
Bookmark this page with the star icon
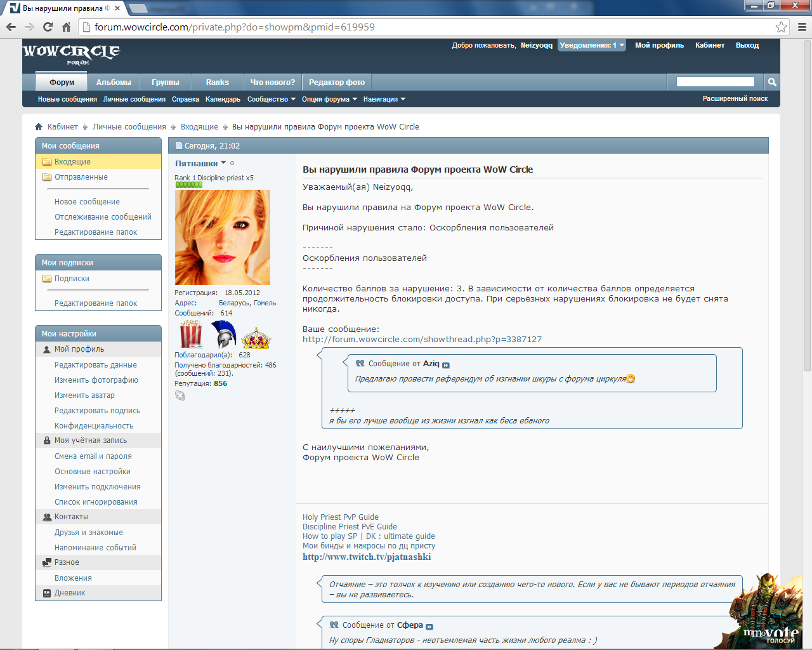click(x=782, y=27)
